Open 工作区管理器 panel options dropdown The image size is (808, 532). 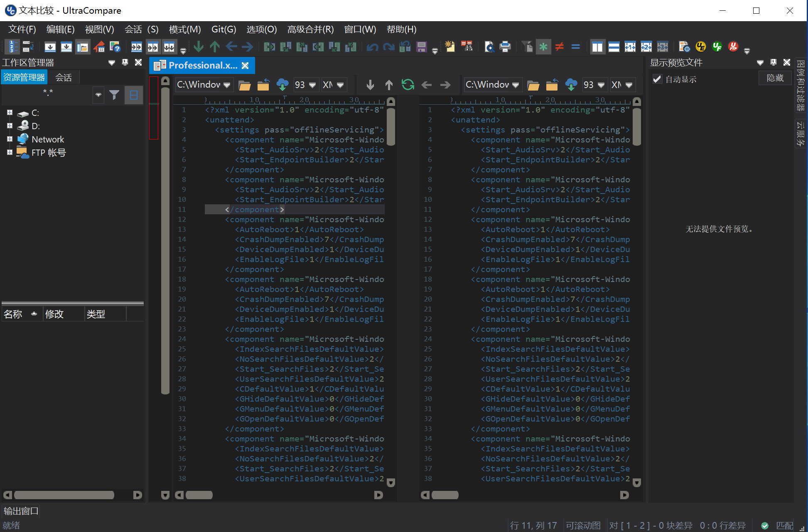coord(111,63)
